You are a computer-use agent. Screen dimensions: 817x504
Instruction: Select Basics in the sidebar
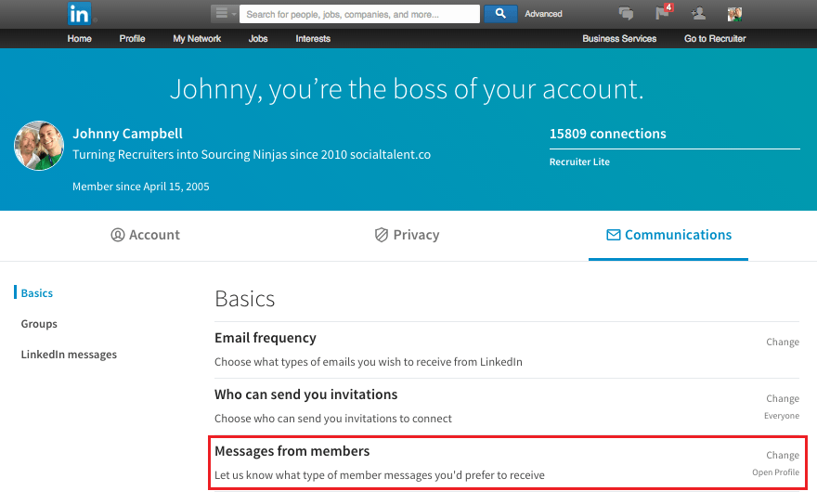tap(37, 293)
